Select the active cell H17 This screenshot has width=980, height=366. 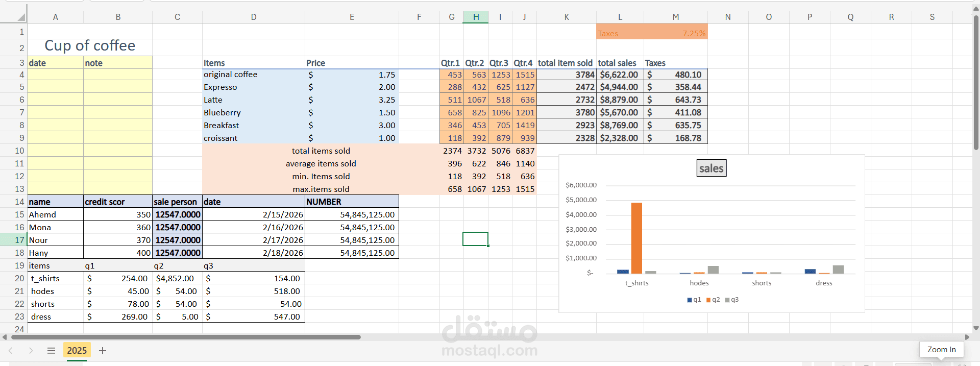click(476, 239)
